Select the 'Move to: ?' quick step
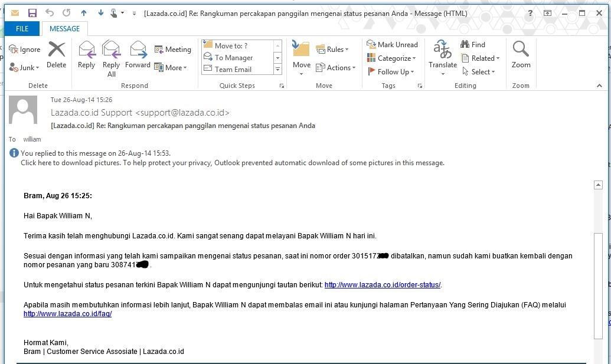The image size is (611, 364). click(x=238, y=45)
